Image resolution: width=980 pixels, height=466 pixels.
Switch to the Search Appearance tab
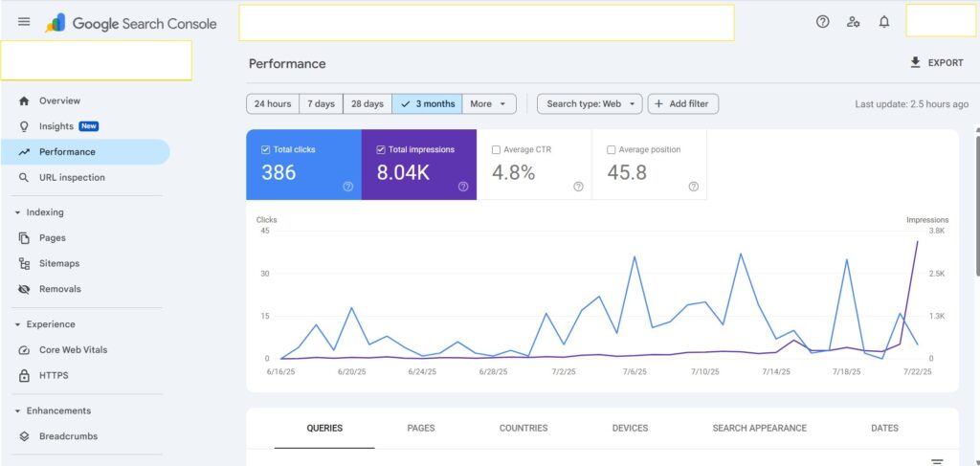coord(759,429)
